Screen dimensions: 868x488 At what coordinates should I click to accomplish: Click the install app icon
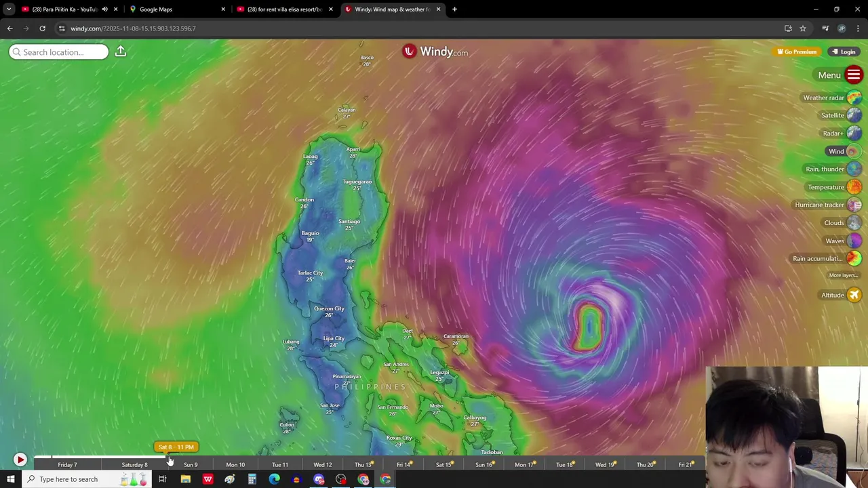(788, 28)
